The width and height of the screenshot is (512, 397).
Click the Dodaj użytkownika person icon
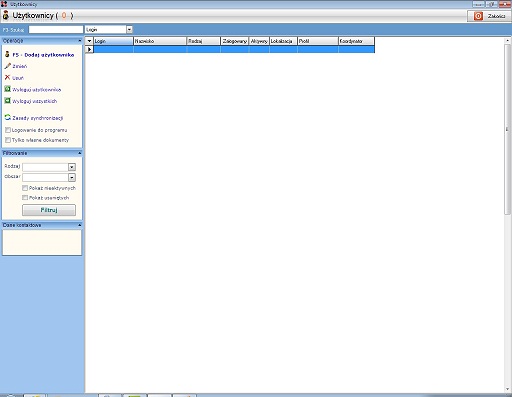tap(7, 54)
